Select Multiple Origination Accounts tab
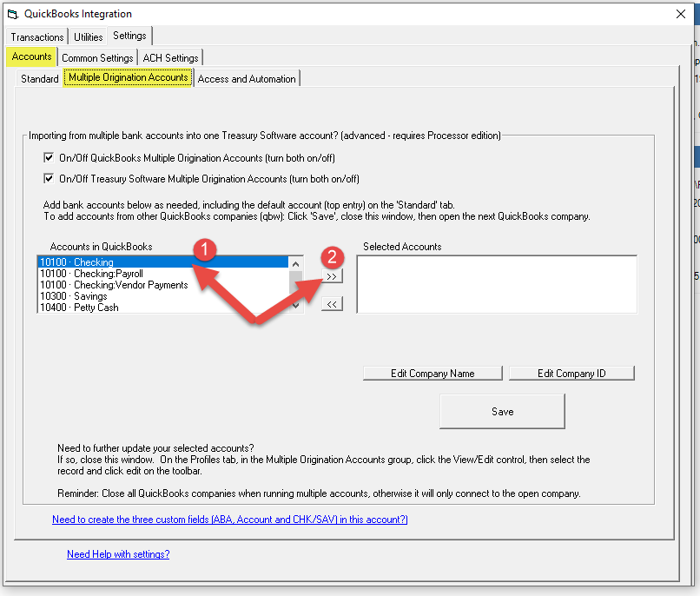Image resolution: width=700 pixels, height=596 pixels. [x=129, y=77]
